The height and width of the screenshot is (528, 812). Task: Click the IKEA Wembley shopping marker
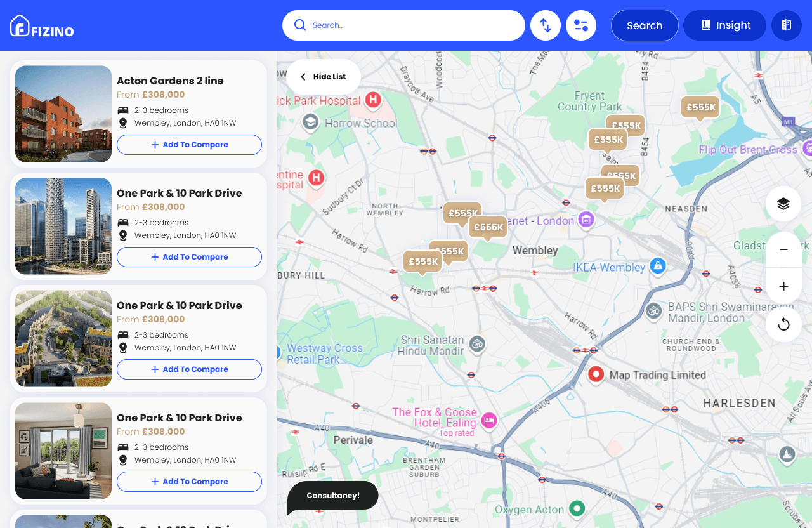(x=658, y=266)
